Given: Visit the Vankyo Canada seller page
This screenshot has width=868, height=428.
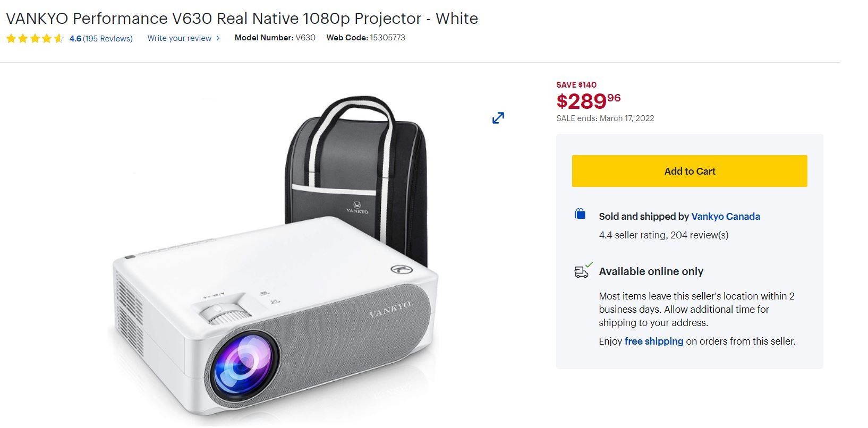Looking at the screenshot, I should click(725, 216).
